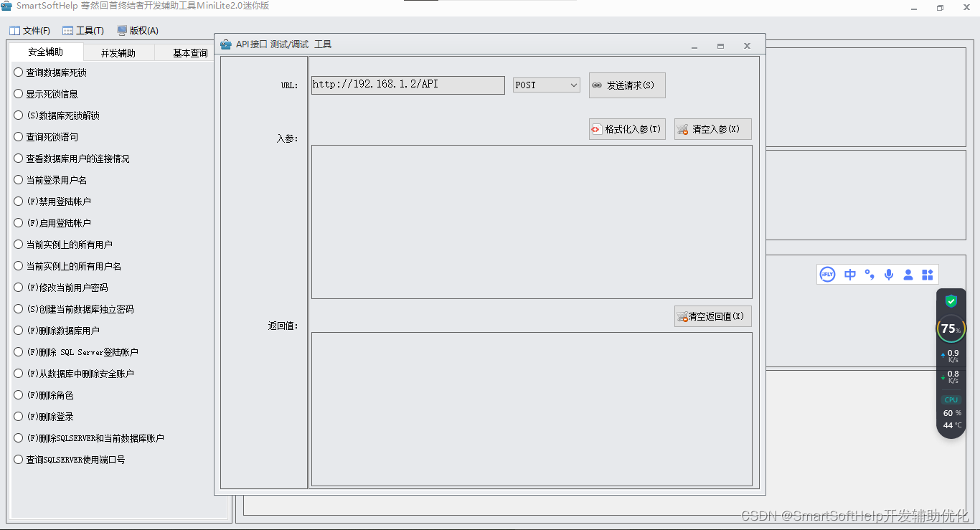
Task: Switch to the 安全辅助 tab
Action: coord(46,52)
